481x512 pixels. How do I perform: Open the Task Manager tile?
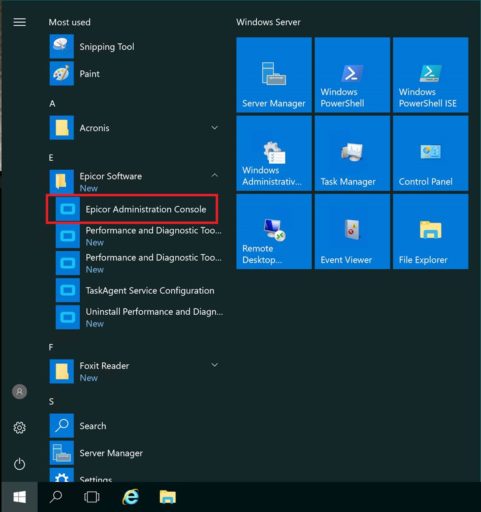pyautogui.click(x=352, y=153)
